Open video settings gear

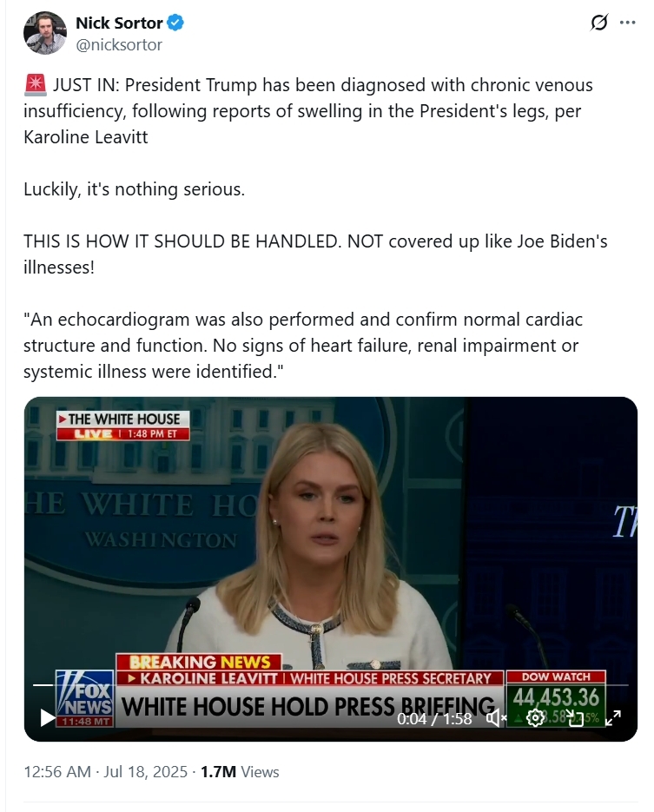point(535,717)
